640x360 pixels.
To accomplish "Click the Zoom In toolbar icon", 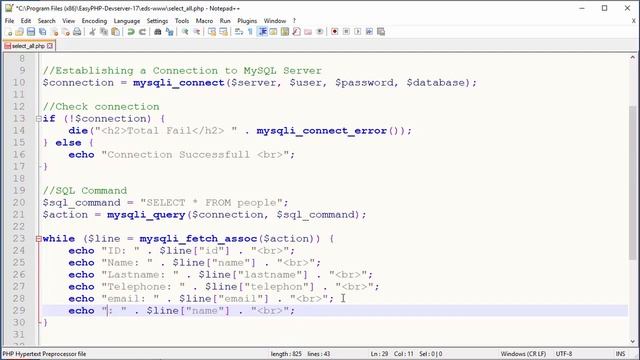I will (x=185, y=32).
